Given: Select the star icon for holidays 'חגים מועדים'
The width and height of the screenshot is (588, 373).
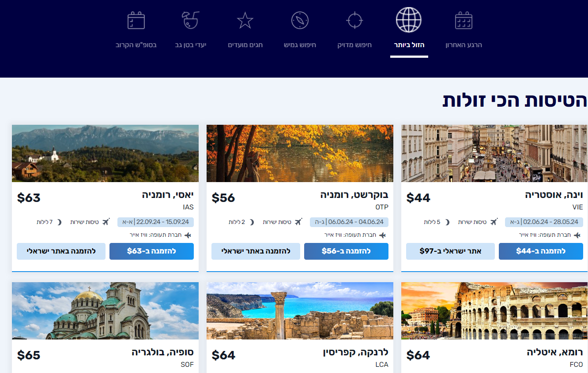Looking at the screenshot, I should [245, 21].
